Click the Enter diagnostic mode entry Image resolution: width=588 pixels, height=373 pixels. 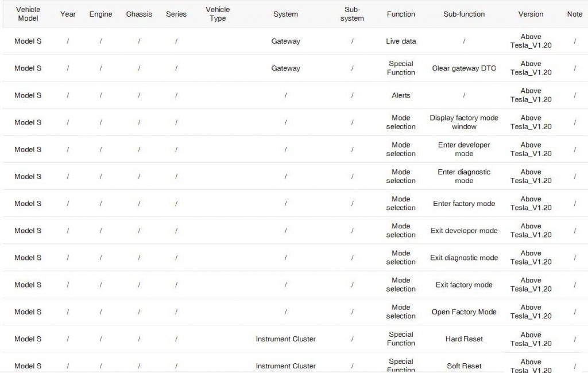pyautogui.click(x=464, y=176)
